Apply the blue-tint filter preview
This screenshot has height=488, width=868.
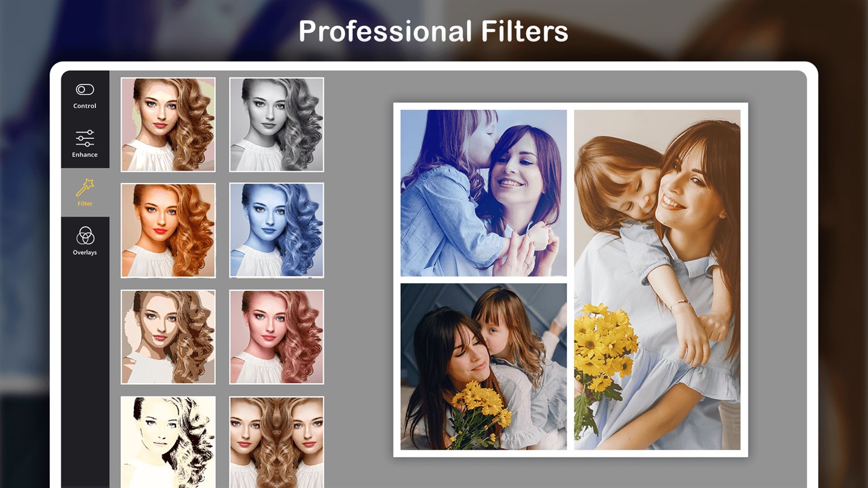(x=276, y=230)
